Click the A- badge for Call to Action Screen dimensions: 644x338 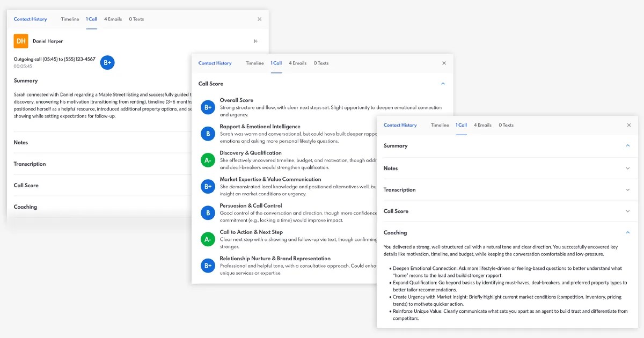click(x=208, y=239)
